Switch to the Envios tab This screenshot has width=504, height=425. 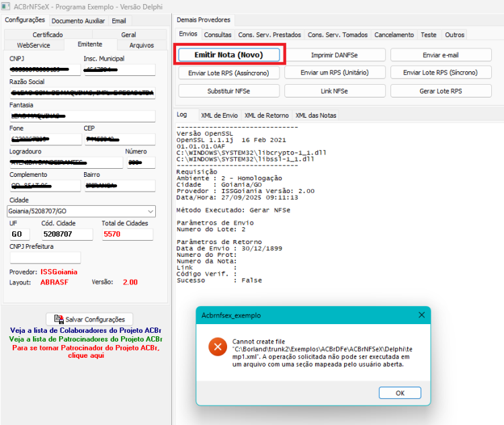188,34
